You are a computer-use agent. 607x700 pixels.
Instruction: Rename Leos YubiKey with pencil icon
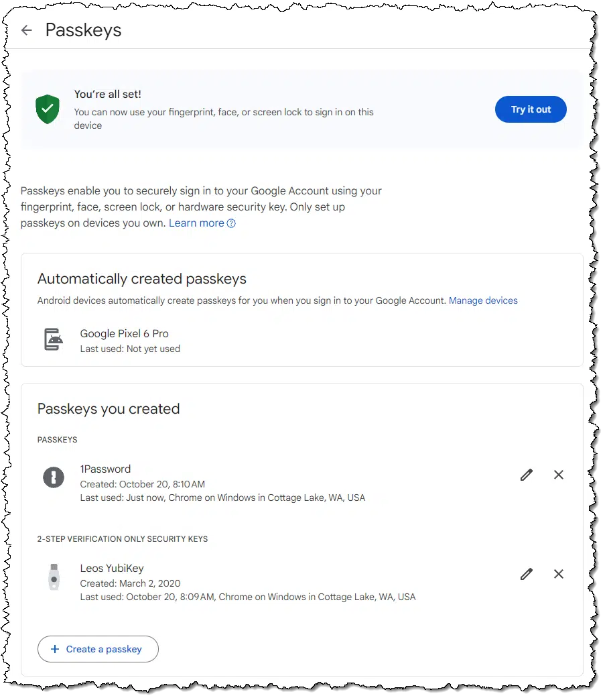(527, 574)
